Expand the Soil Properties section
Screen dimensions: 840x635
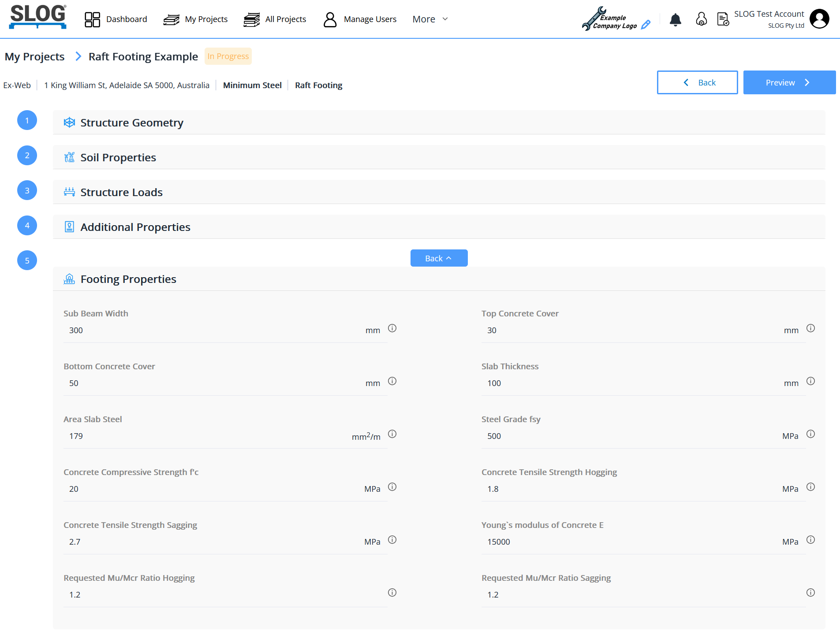118,157
